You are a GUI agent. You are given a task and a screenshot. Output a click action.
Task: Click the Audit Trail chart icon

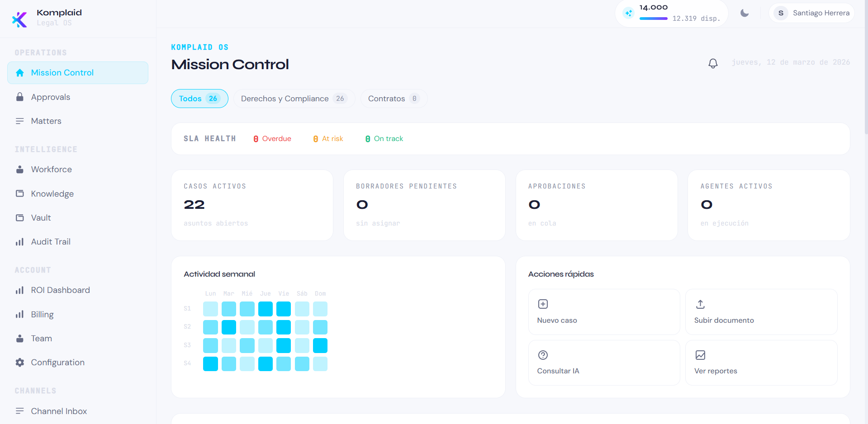tap(20, 242)
